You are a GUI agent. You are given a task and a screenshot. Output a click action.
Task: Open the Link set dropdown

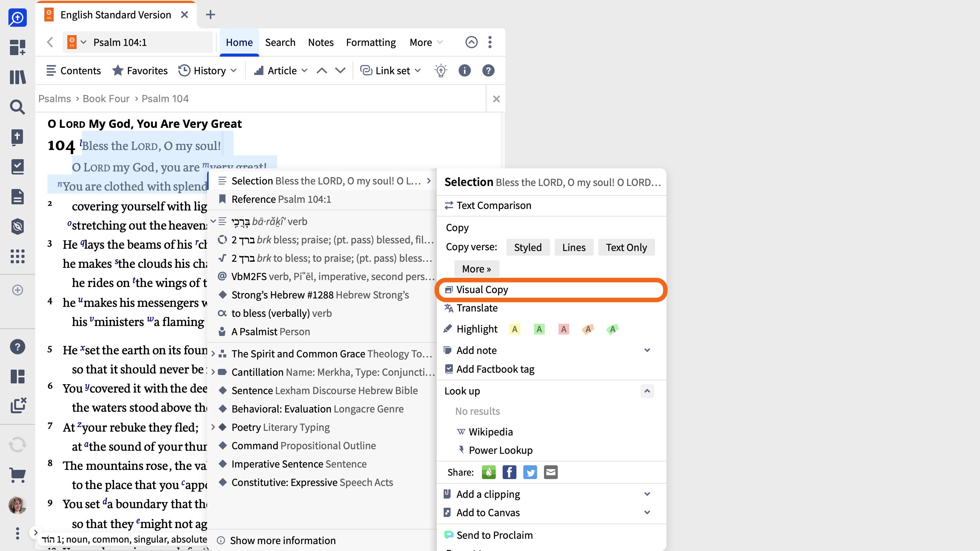point(390,71)
